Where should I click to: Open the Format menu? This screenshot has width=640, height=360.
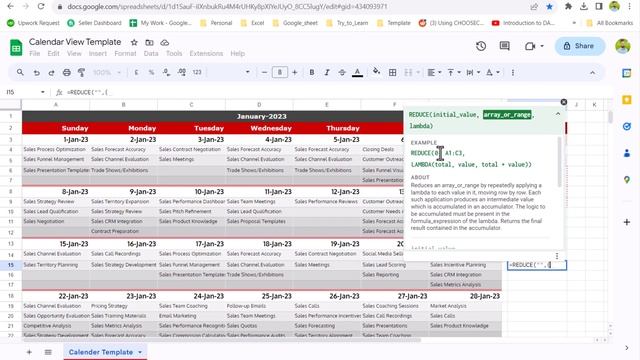[x=125, y=53]
